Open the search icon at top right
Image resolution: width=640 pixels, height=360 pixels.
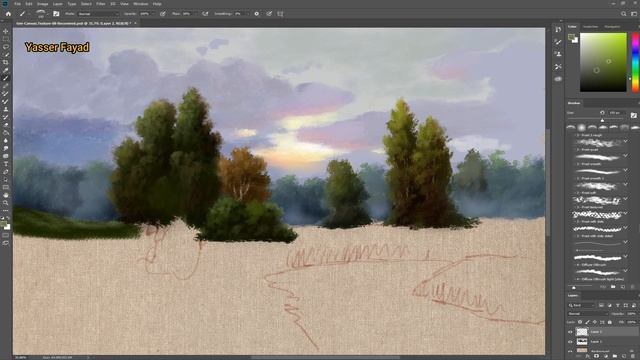(x=624, y=13)
